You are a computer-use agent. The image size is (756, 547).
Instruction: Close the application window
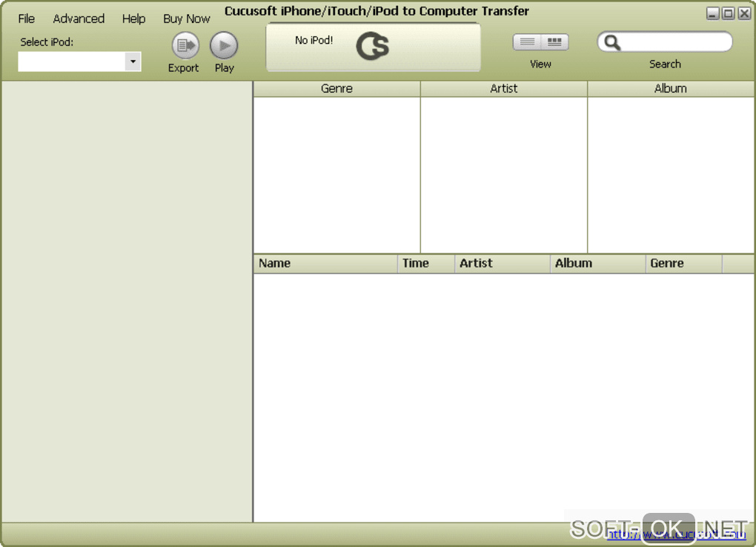click(744, 13)
